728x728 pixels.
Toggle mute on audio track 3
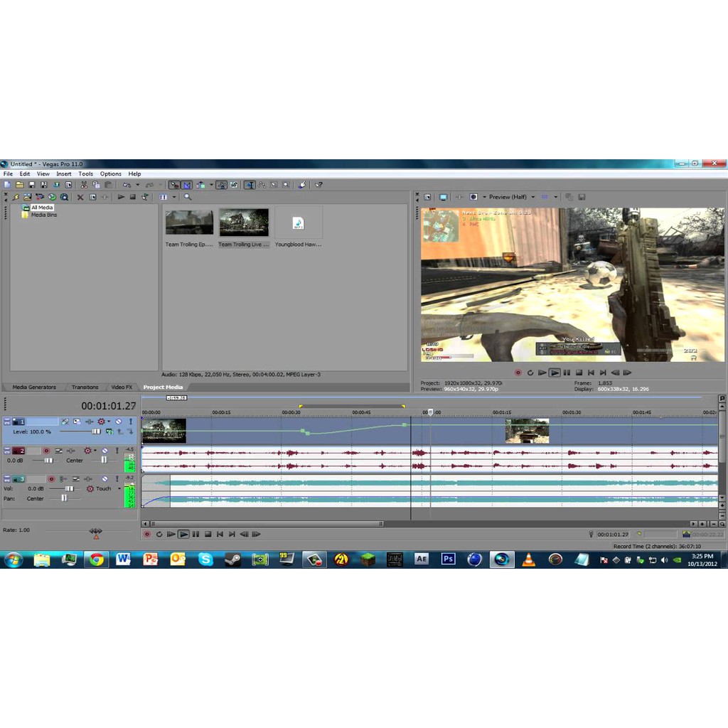(x=105, y=479)
